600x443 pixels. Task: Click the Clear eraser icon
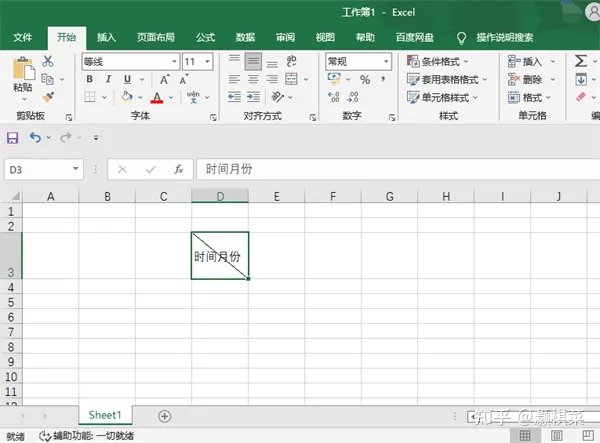coord(581,97)
